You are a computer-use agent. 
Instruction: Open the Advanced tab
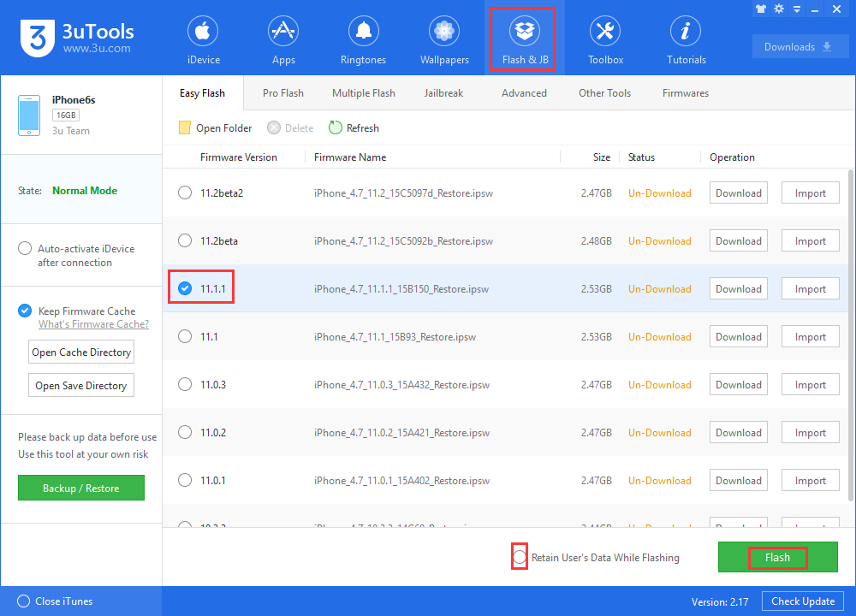[x=524, y=93]
